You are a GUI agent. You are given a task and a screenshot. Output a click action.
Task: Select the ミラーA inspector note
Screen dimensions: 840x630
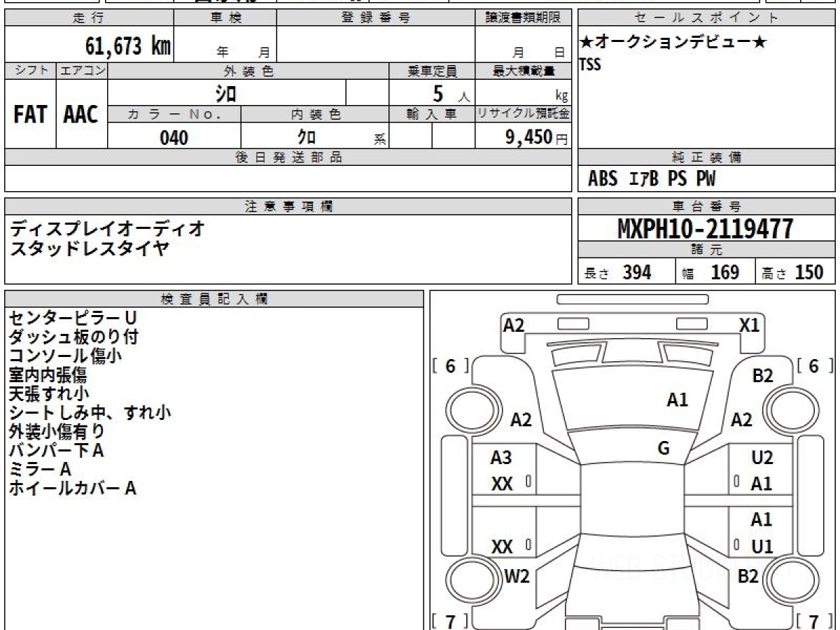40,469
